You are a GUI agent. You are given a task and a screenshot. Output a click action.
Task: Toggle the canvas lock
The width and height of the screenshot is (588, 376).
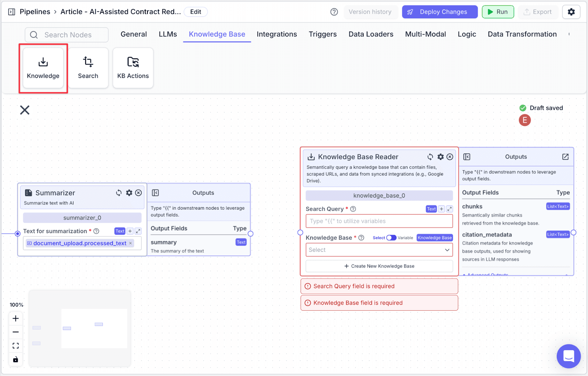(15, 359)
